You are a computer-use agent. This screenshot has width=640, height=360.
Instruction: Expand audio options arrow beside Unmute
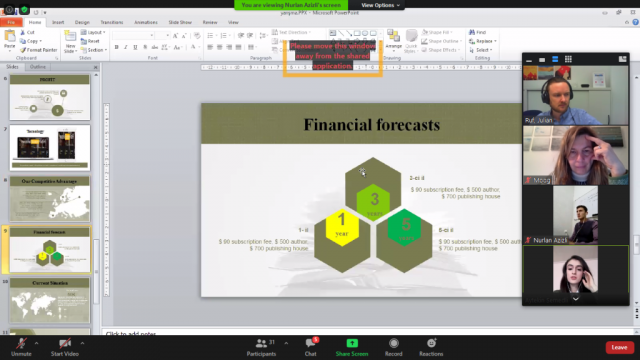pyautogui.click(x=36, y=343)
